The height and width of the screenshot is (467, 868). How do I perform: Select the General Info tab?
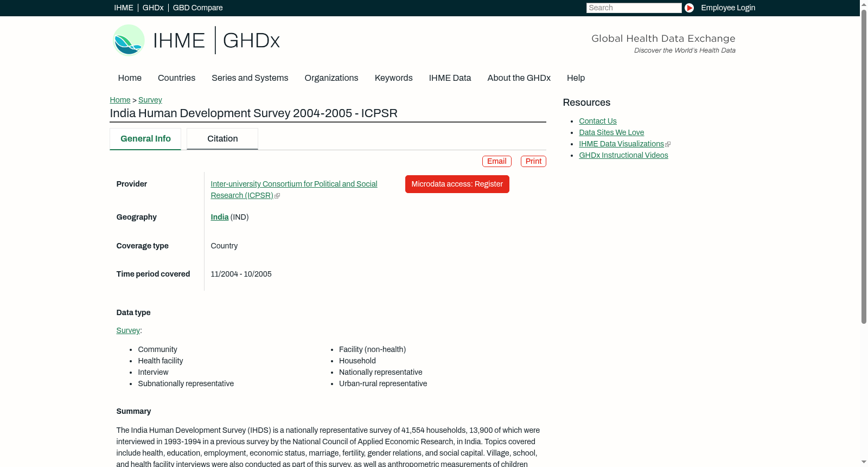(x=145, y=139)
